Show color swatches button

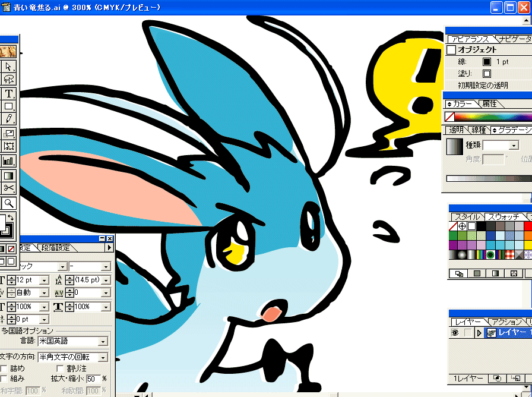pyautogui.click(x=477, y=273)
